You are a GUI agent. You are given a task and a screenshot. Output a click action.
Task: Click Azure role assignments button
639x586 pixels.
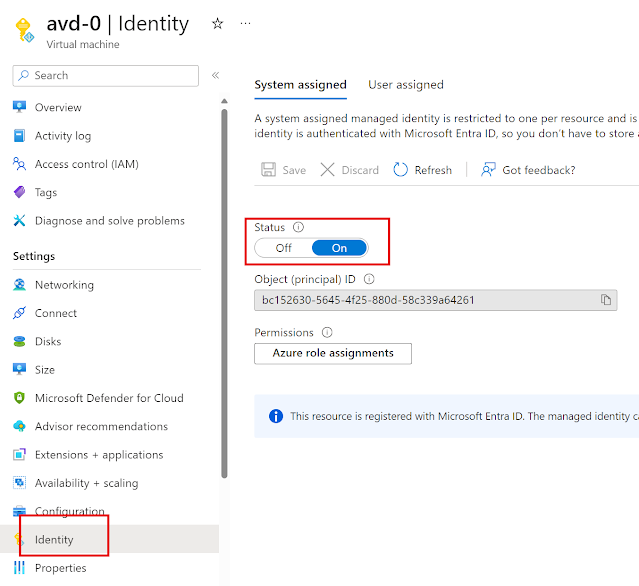pyautogui.click(x=333, y=353)
